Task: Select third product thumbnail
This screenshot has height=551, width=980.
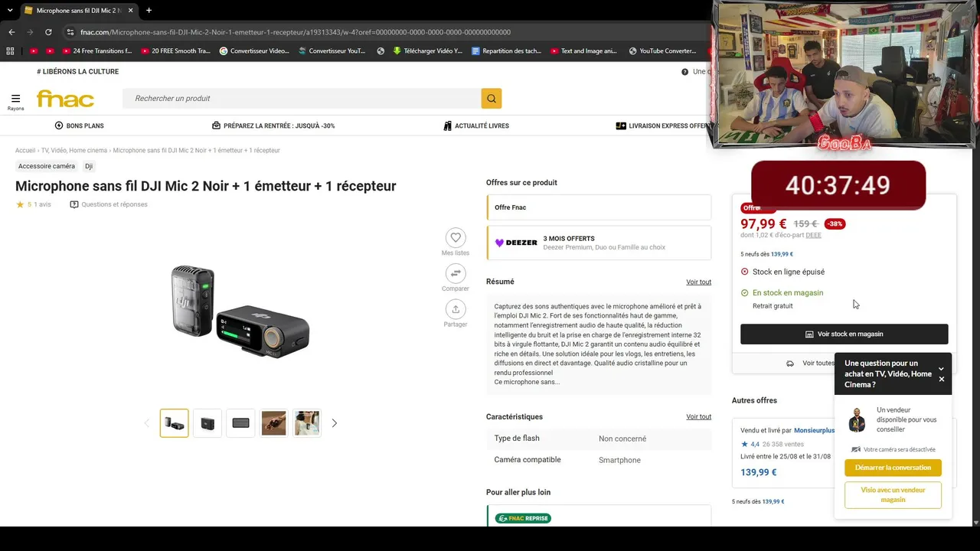Action: tap(240, 423)
